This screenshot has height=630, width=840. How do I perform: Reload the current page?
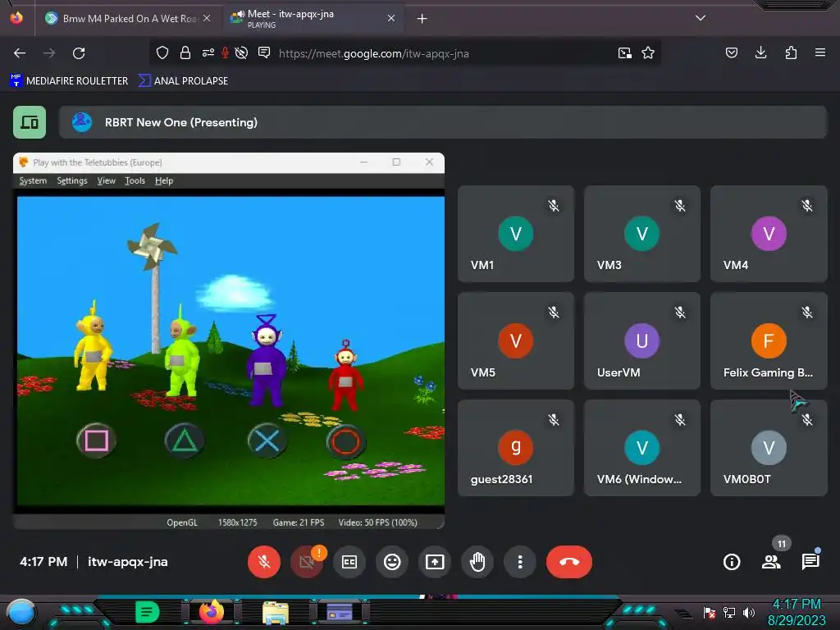coord(79,53)
